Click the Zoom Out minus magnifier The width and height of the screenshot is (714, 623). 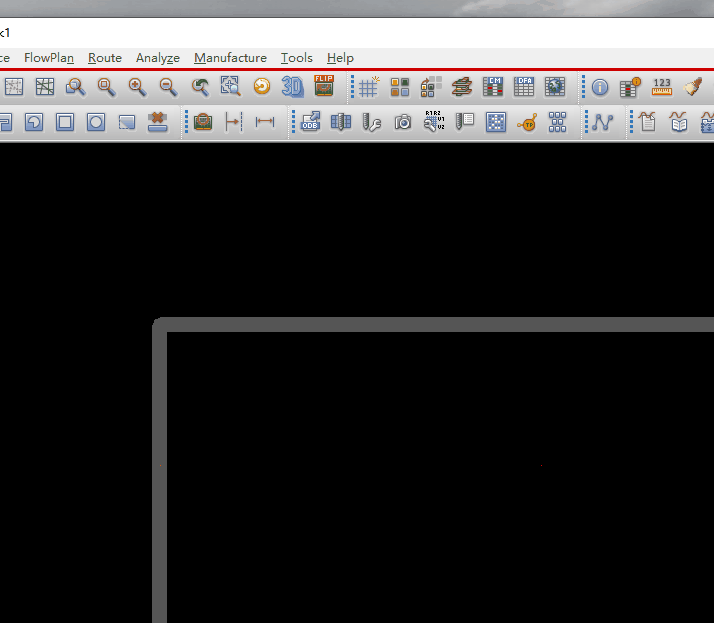pos(168,87)
